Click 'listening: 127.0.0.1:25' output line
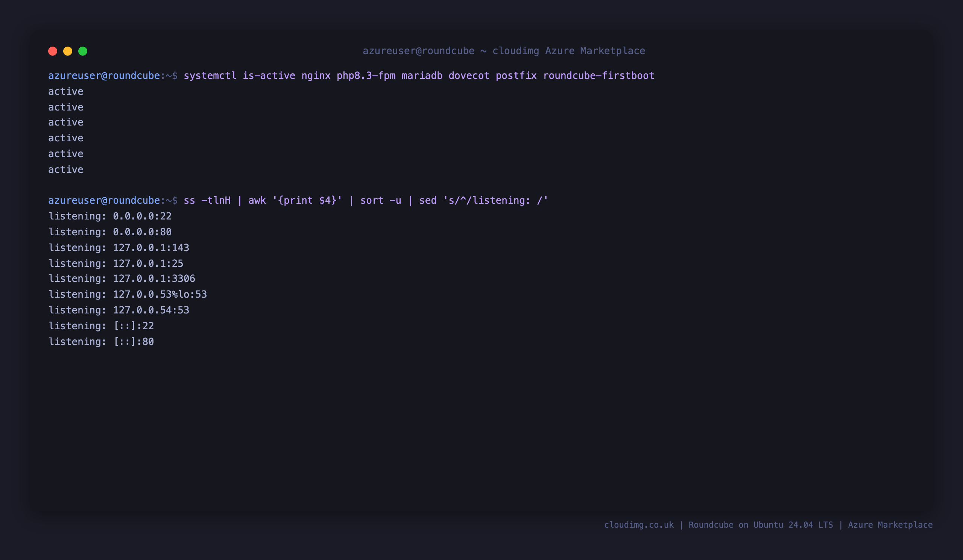 point(116,263)
